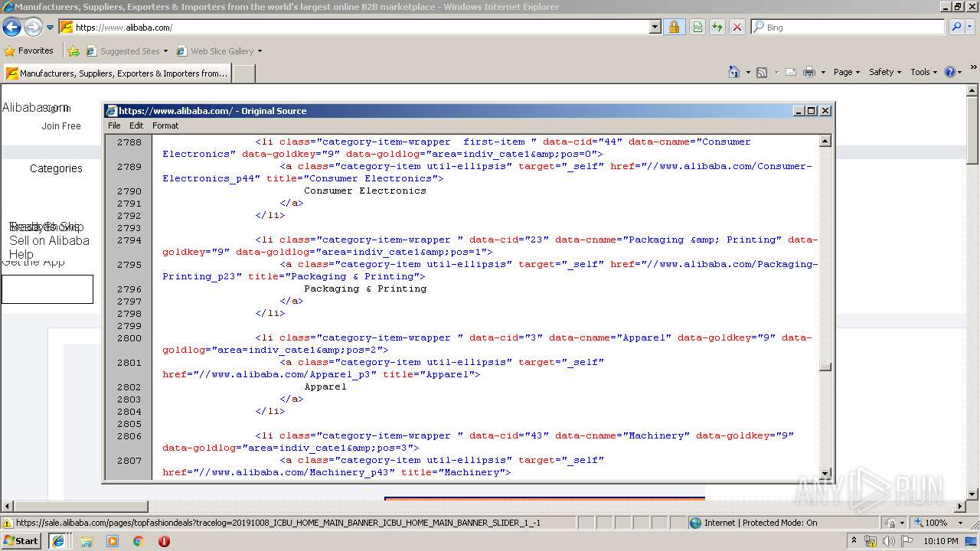Screen dimensions: 980x551
Task: Click the IE Forward arrow button
Action: [x=33, y=28]
